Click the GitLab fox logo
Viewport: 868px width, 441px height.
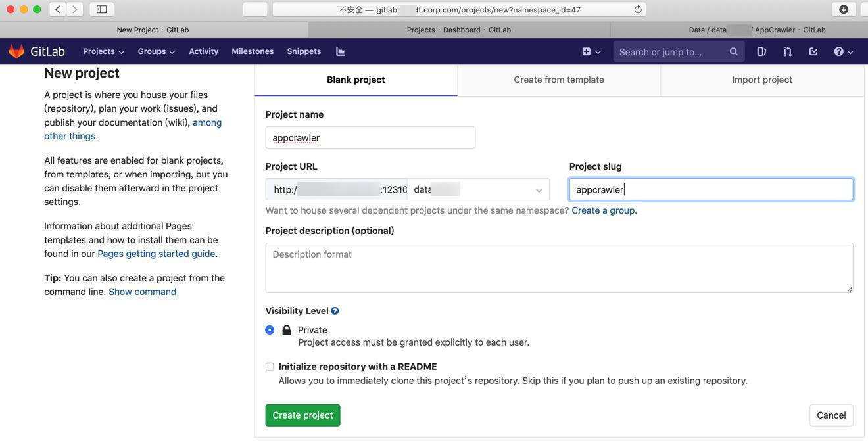pos(16,51)
